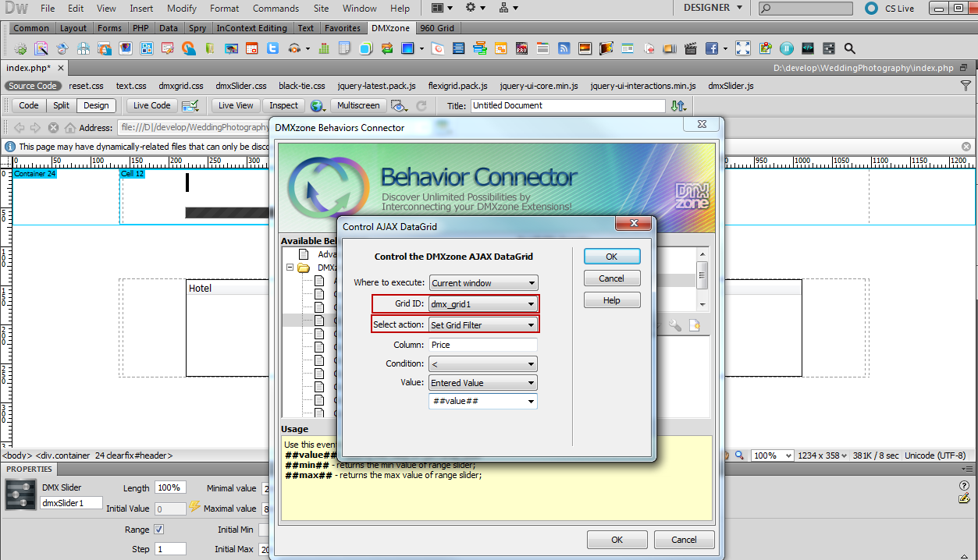Click the document Title input field
The image size is (978, 560).
click(567, 105)
